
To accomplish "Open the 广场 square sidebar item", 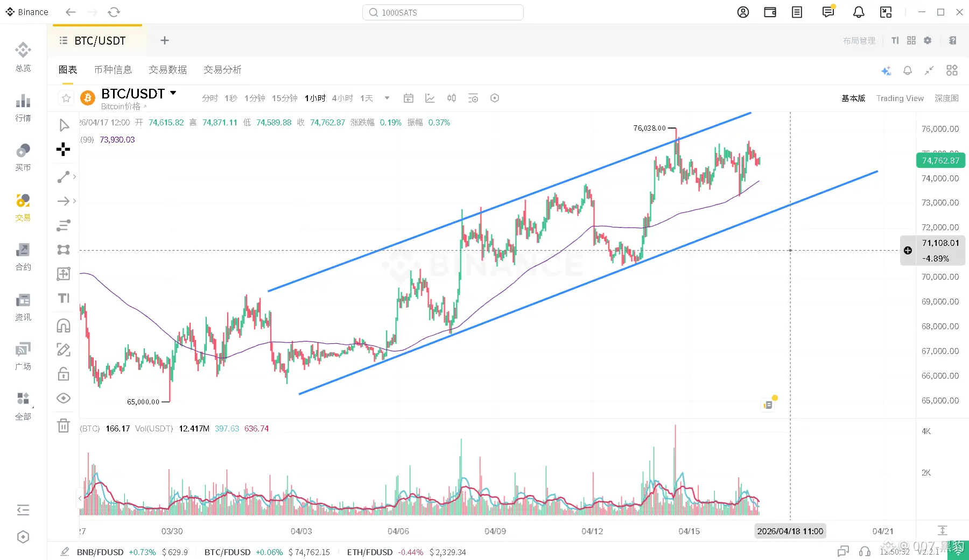I will 23,356.
